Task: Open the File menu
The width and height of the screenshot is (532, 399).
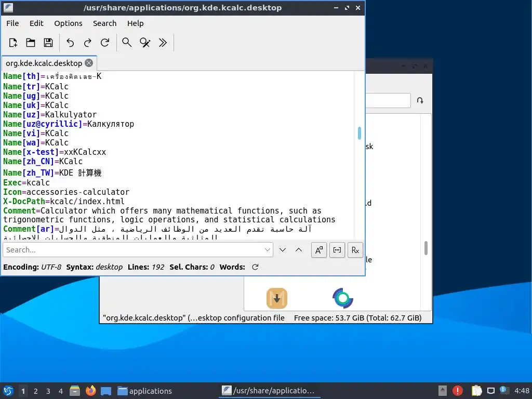Action: click(x=12, y=23)
